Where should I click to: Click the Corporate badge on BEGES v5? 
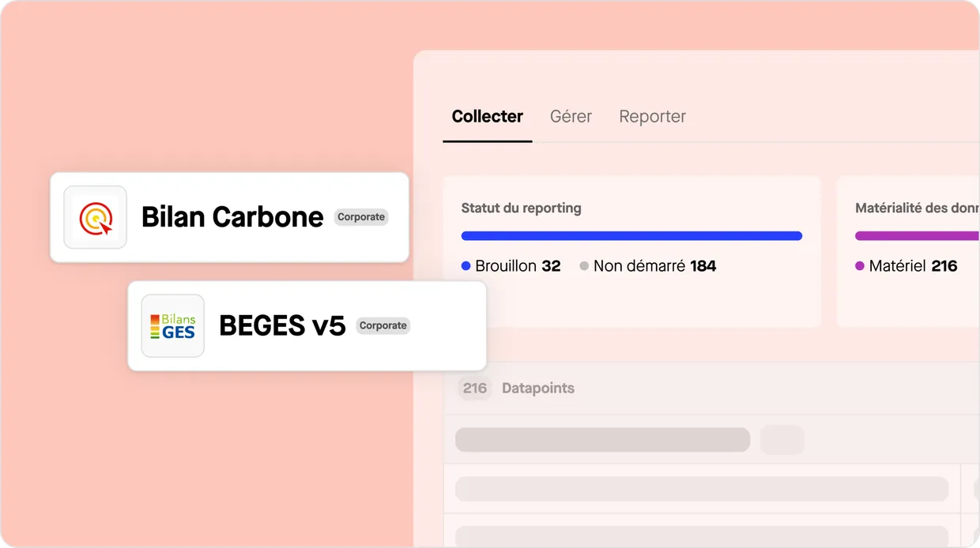(383, 325)
